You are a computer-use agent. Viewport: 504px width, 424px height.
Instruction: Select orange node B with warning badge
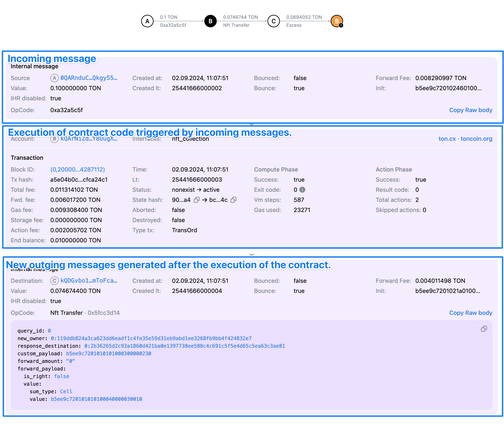pyautogui.click(x=337, y=21)
